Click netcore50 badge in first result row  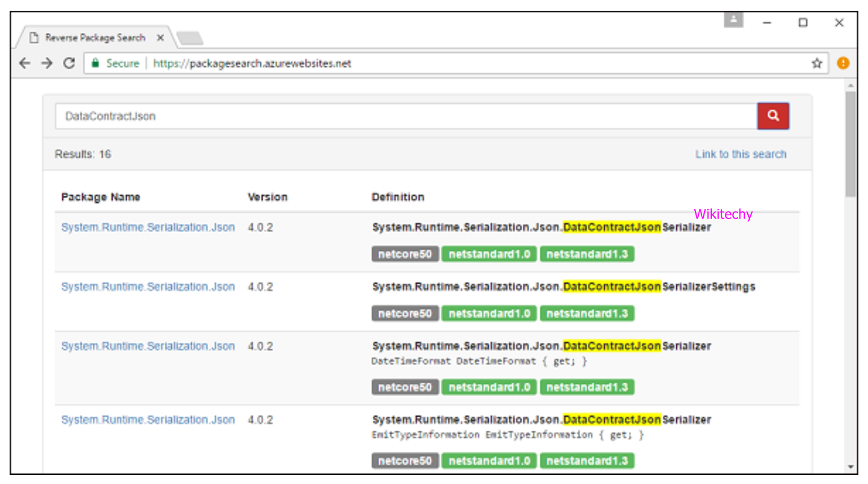pos(405,254)
